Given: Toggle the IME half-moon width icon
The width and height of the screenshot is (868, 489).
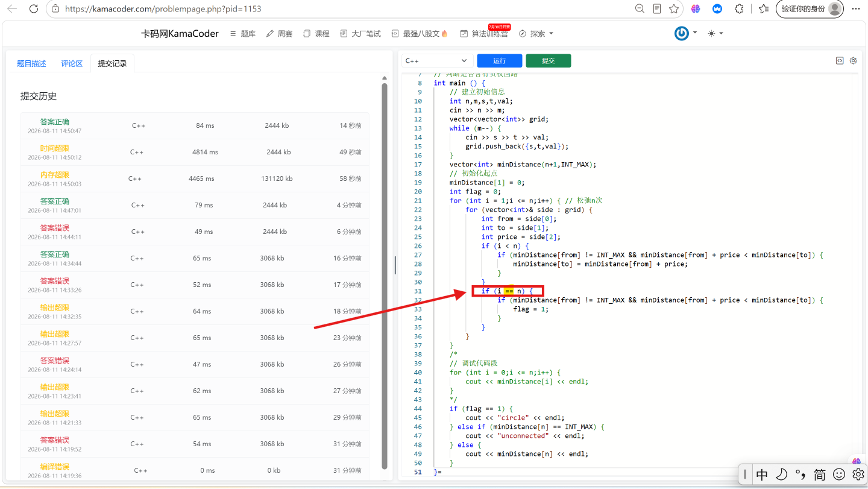Looking at the screenshot, I should pos(781,475).
